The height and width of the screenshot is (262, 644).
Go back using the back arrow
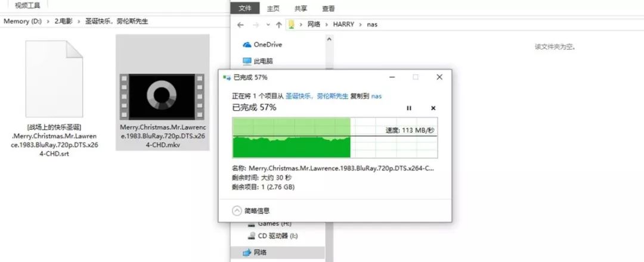click(241, 24)
